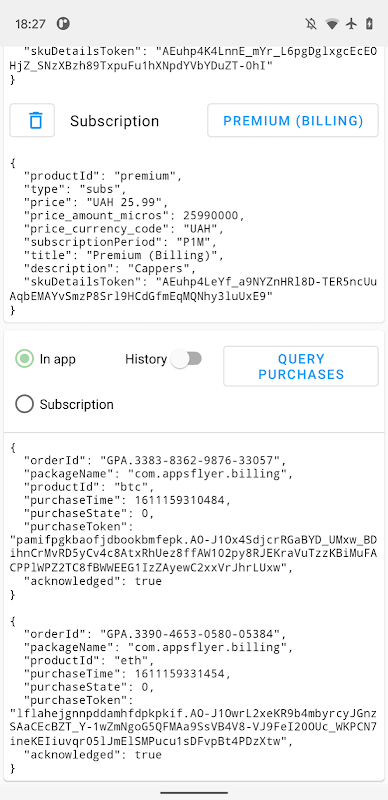
Task: Tap the muted notifications bell icon
Action: 311,23
